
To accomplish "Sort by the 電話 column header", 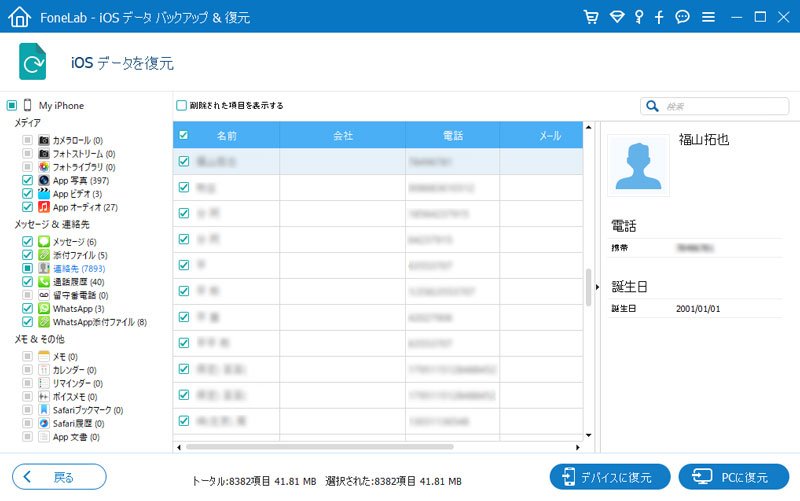I will coord(453,135).
